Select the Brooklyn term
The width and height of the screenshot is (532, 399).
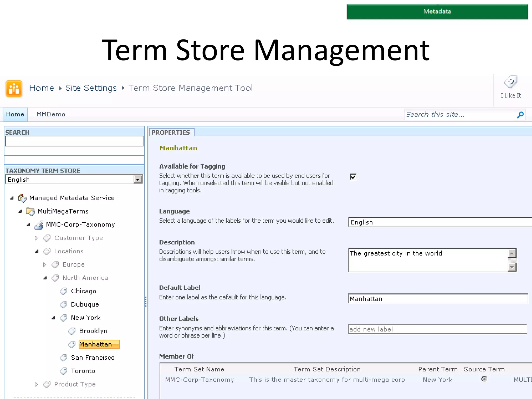[93, 331]
